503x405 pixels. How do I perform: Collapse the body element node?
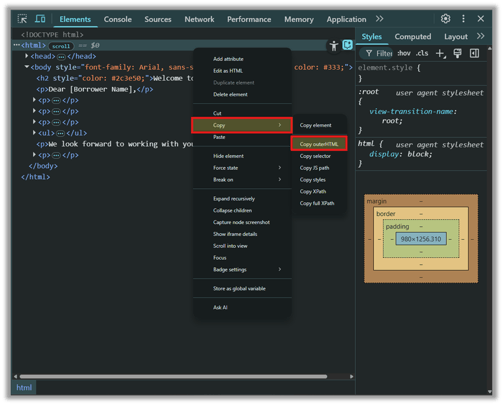click(26, 67)
